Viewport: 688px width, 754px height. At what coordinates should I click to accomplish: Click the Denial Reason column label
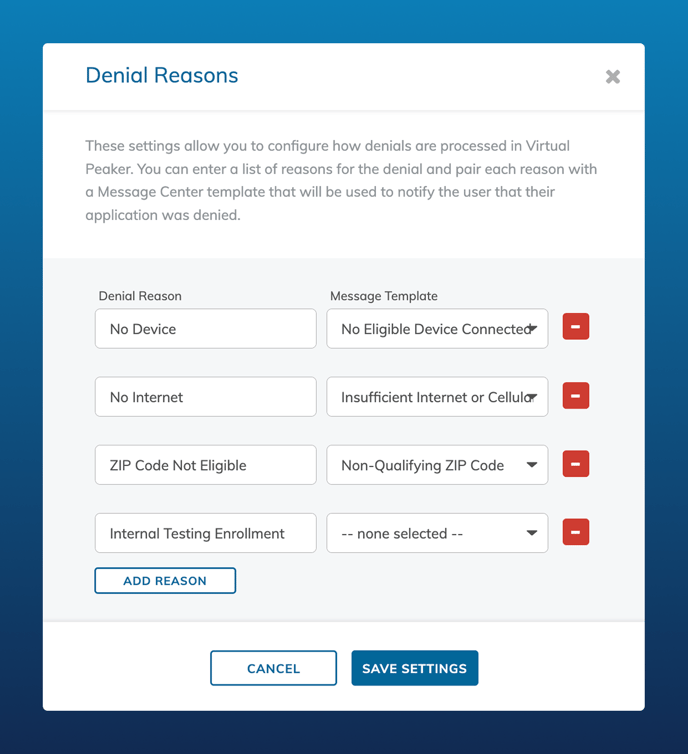(x=140, y=296)
